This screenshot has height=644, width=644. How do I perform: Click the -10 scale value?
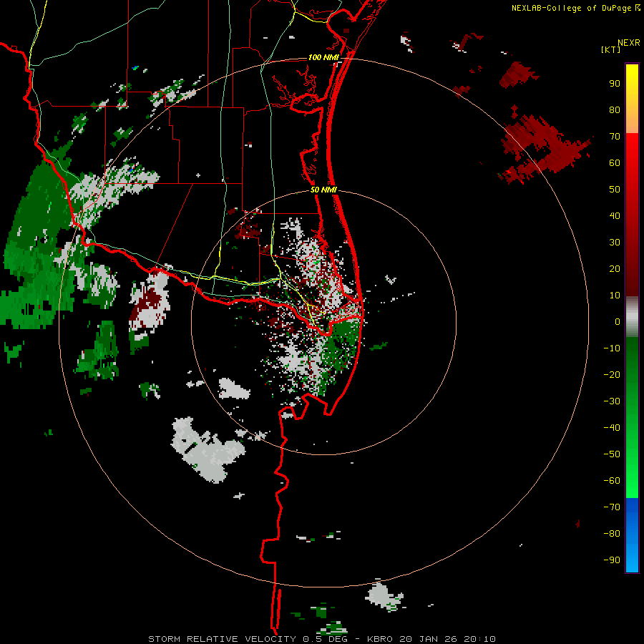[x=612, y=348]
